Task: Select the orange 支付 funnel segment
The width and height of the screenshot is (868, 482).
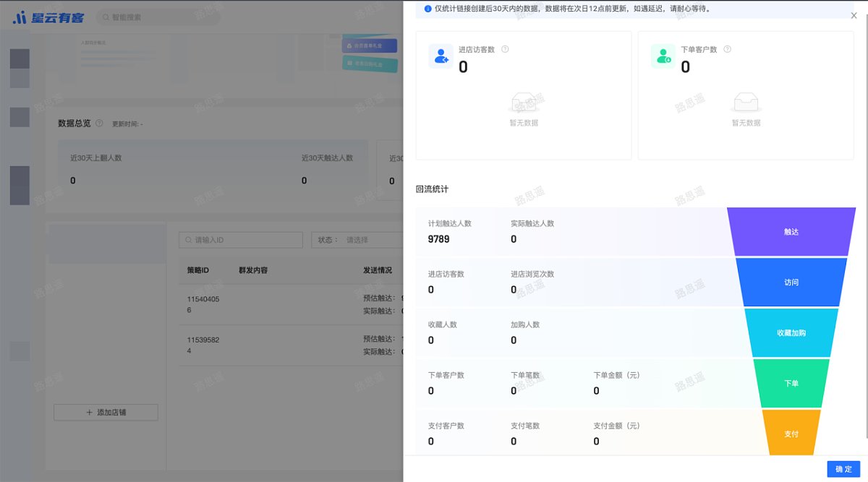Action: pos(791,434)
